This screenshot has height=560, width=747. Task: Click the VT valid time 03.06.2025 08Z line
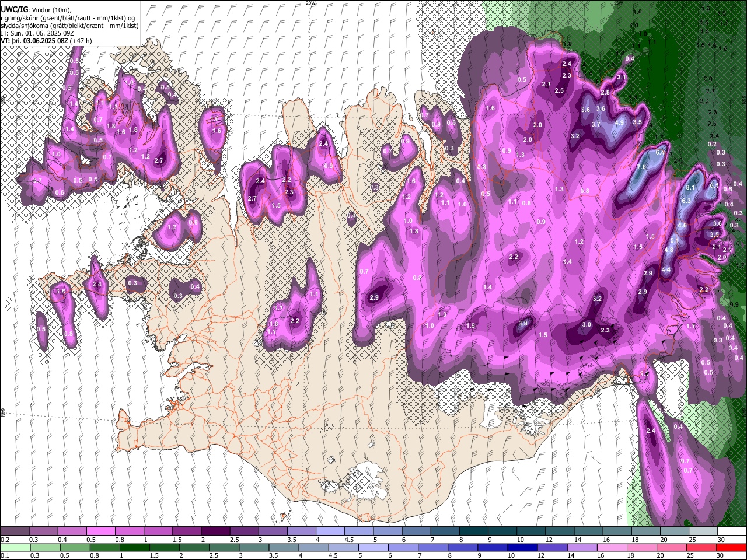(x=34, y=41)
